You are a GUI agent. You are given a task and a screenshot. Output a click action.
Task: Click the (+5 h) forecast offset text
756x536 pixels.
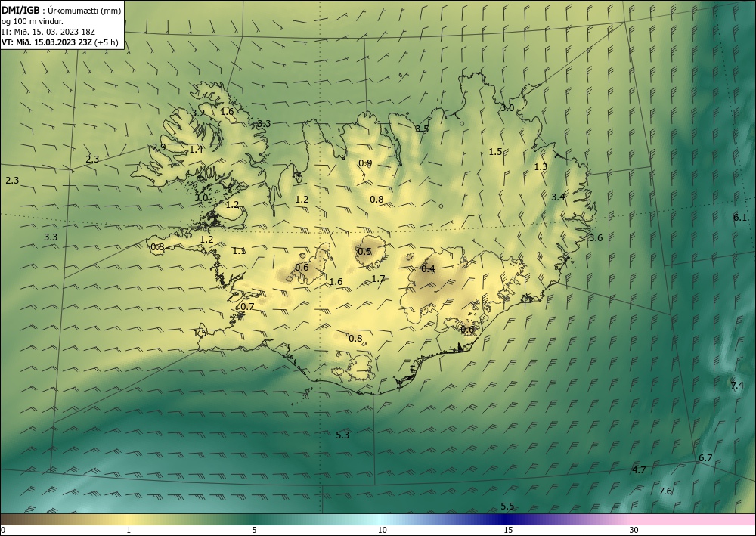[x=107, y=42]
